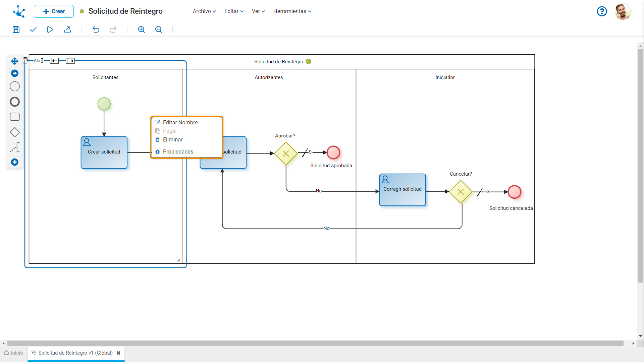Expand the Archivo menu
Viewport: 644px width, 362px height.
point(204,11)
